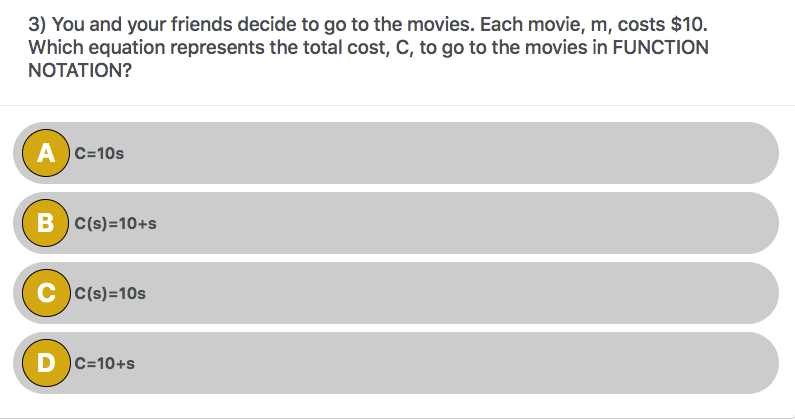Click the yellow D circle icon
This screenshot has height=420, width=795.
[46, 363]
